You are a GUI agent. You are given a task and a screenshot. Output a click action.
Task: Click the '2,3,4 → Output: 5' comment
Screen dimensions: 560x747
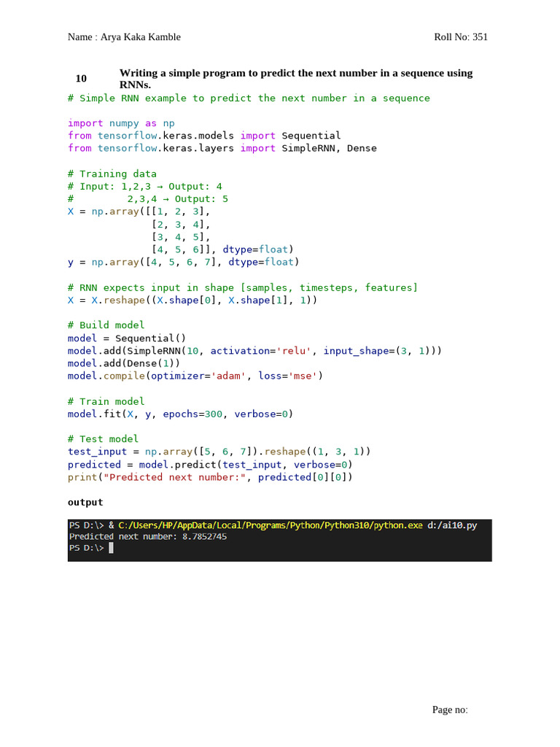point(177,199)
